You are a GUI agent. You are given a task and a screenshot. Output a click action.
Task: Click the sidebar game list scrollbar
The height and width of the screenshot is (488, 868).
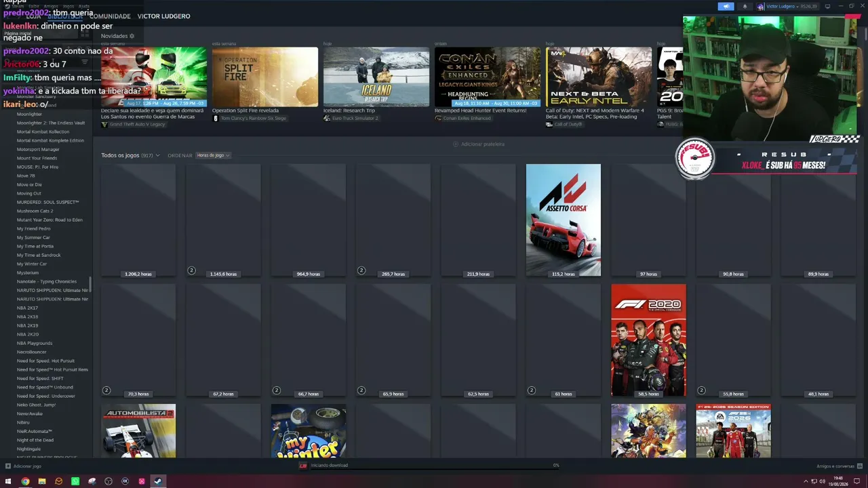[x=90, y=285]
